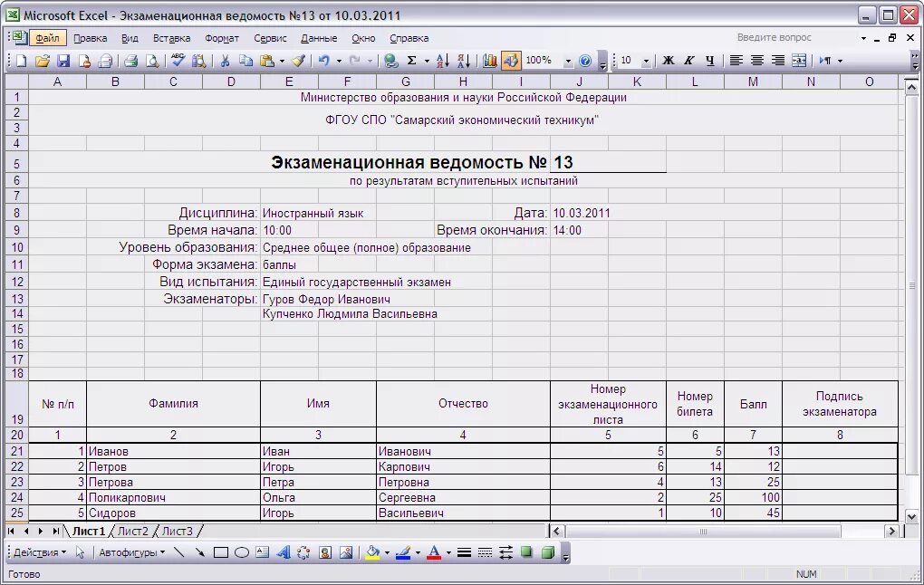Open the Справка menu
This screenshot has height=585, width=924.
pos(409,38)
